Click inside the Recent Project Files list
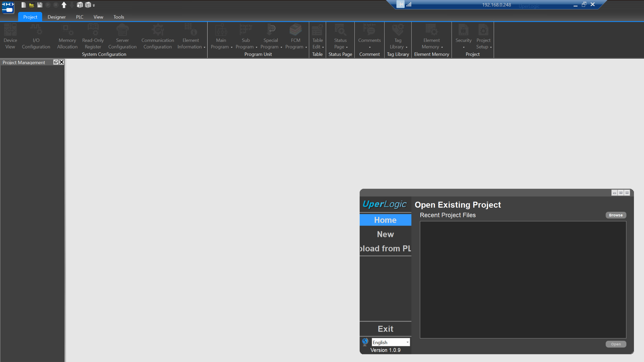The height and width of the screenshot is (362, 644). 523,280
